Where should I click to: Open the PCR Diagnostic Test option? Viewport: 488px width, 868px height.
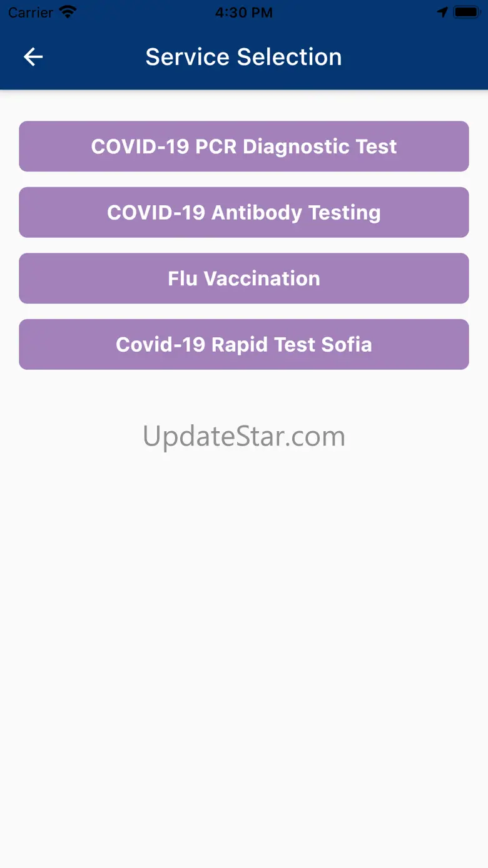244,146
